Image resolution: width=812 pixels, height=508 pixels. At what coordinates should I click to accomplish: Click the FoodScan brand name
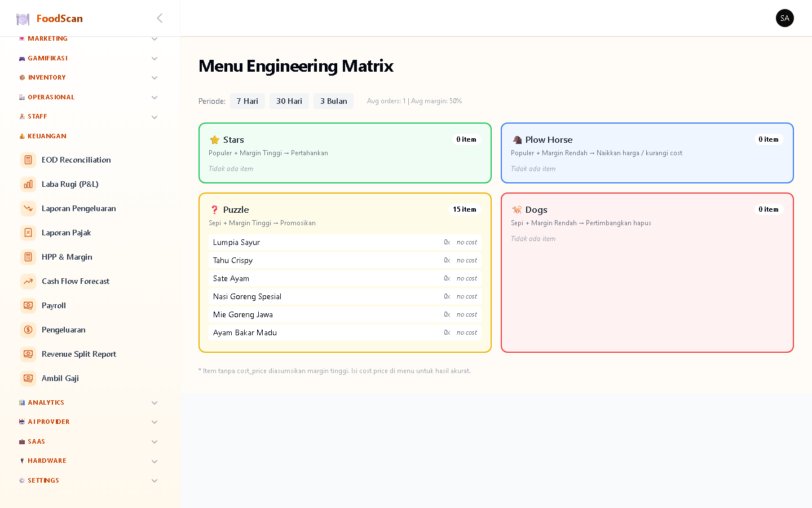click(60, 19)
